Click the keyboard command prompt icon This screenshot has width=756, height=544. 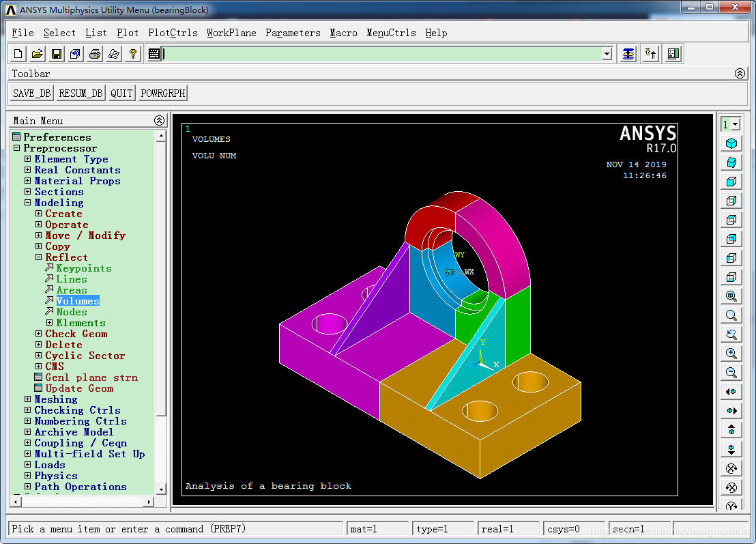[x=154, y=54]
